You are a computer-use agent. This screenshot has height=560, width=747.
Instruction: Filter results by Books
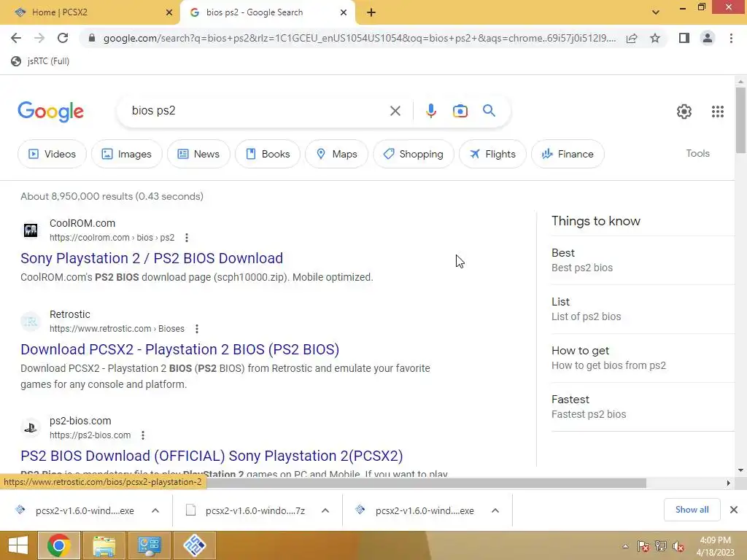(268, 154)
